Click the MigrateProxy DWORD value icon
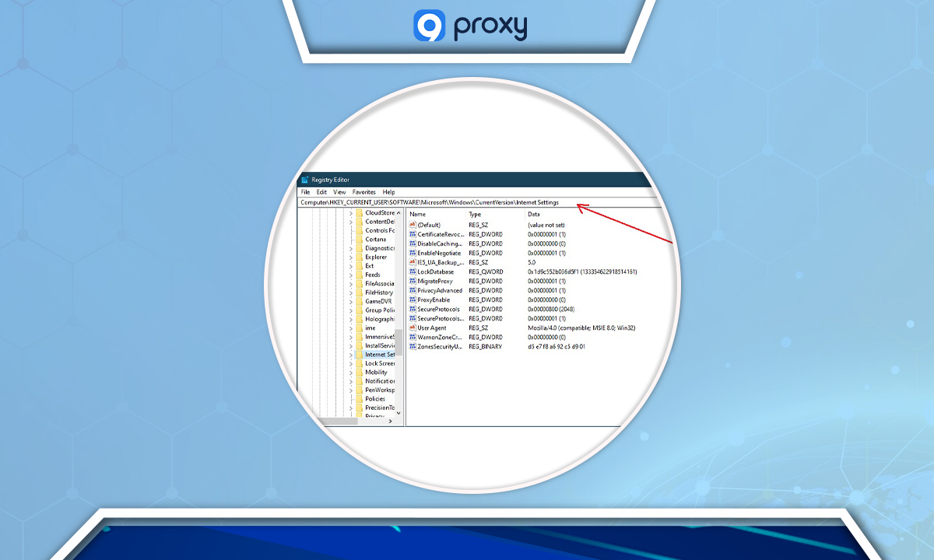The width and height of the screenshot is (934, 560). tap(412, 281)
